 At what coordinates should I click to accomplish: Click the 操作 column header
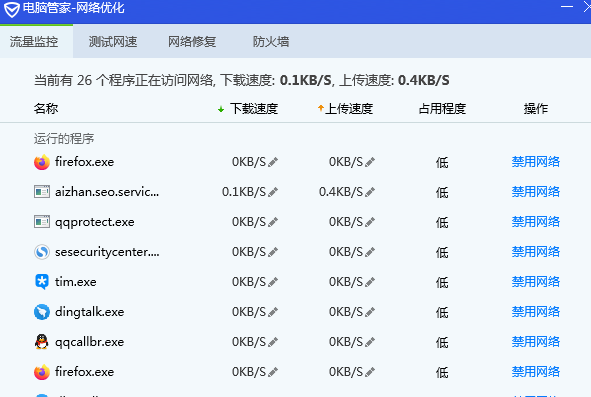click(x=536, y=109)
